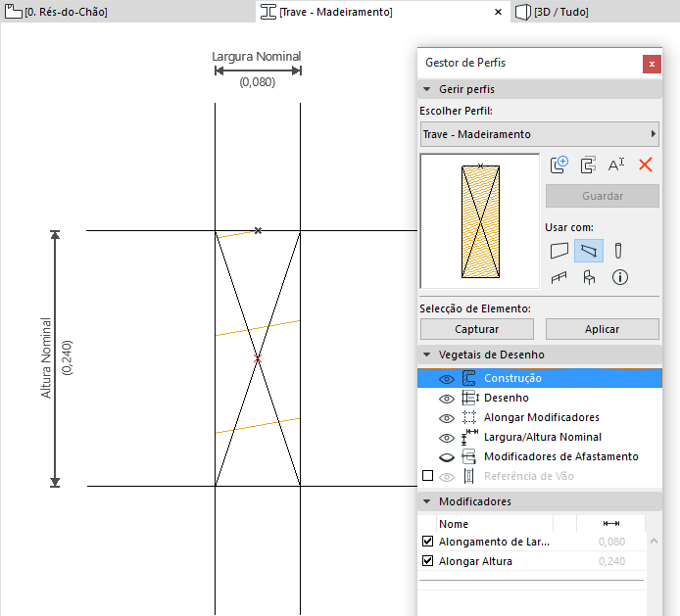The width and height of the screenshot is (680, 616).
Task: Collapse the Modificadores section
Action: 427,501
